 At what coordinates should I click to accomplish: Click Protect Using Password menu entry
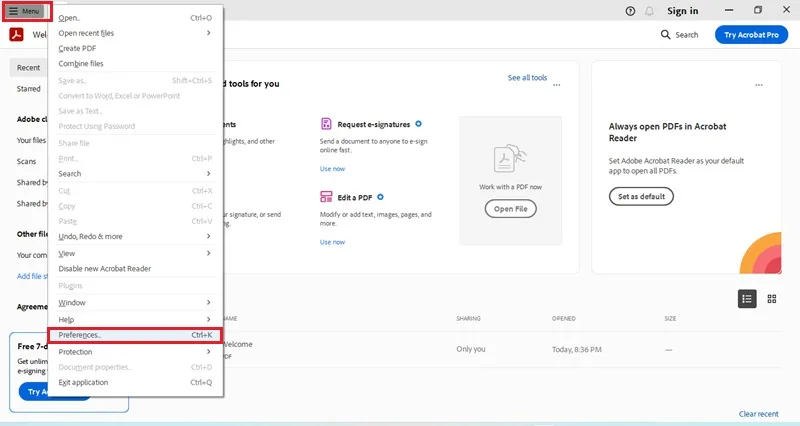135,126
